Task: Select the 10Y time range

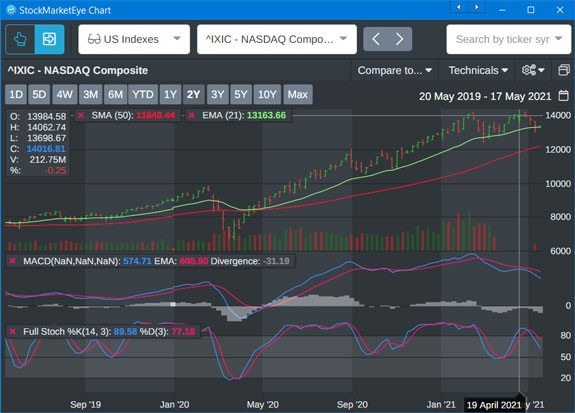Action: pos(267,95)
